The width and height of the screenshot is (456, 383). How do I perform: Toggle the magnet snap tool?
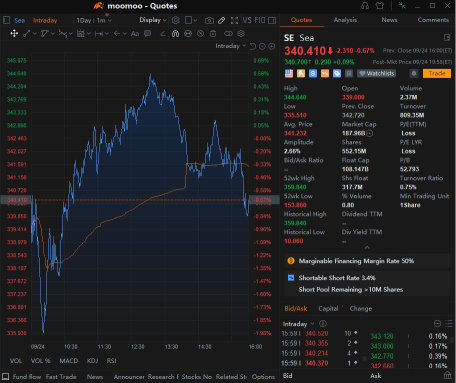pyautogui.click(x=175, y=33)
